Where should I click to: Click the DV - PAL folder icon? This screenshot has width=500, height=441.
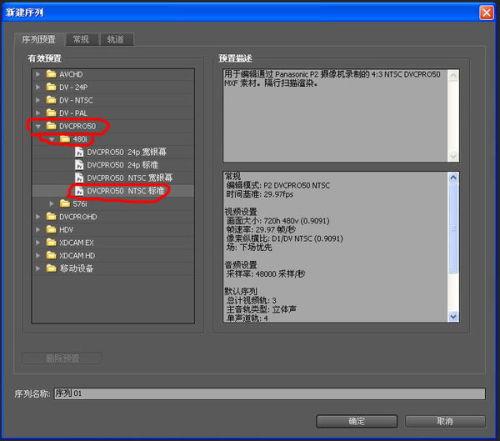(51, 113)
